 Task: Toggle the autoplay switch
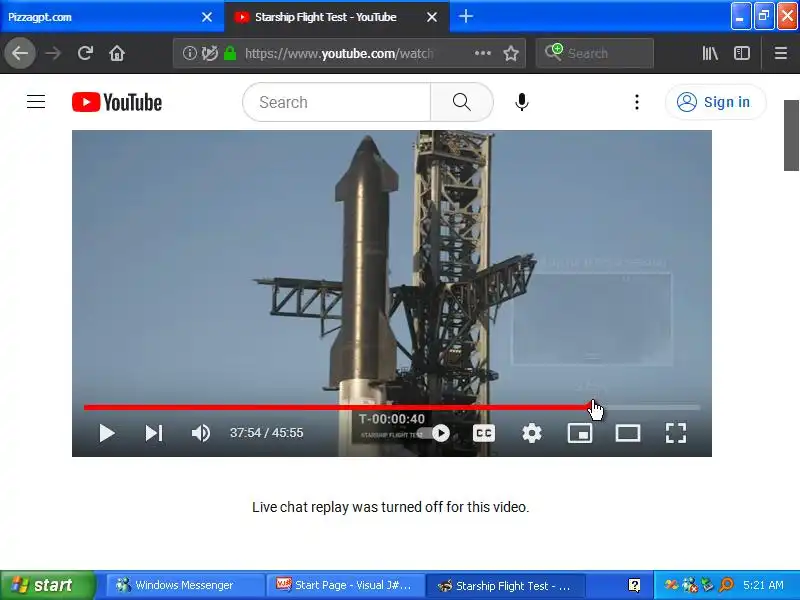coord(435,433)
